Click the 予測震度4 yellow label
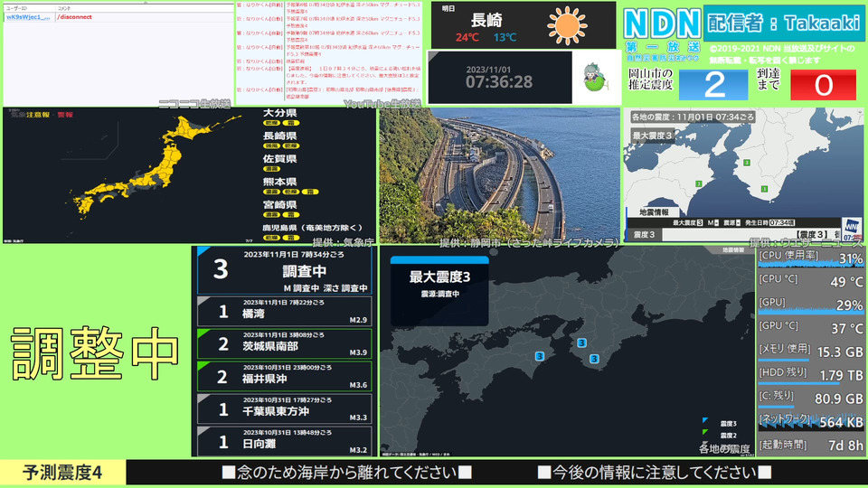The height and width of the screenshot is (488, 868). [x=63, y=473]
